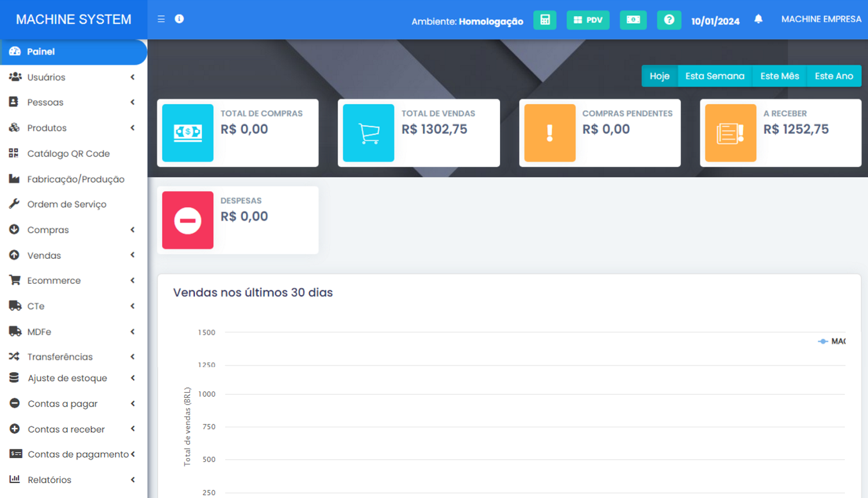The height and width of the screenshot is (498, 868).
Task: Click the Ecommerce shopping cart icon
Action: click(15, 280)
